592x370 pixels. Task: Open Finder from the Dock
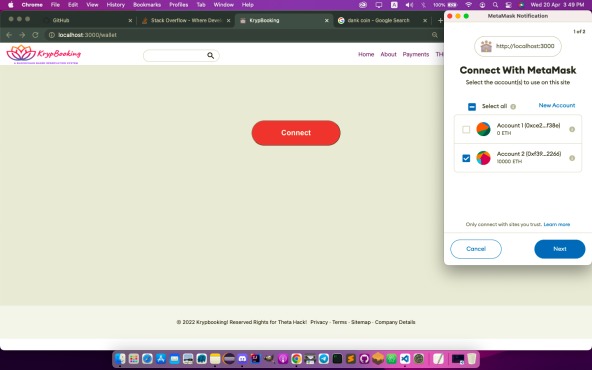[x=120, y=358]
